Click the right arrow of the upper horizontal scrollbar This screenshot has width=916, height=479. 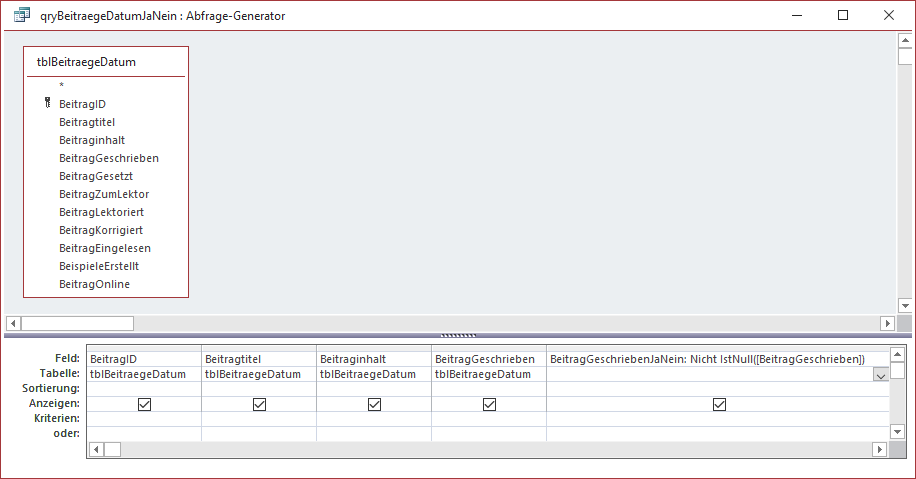click(886, 323)
